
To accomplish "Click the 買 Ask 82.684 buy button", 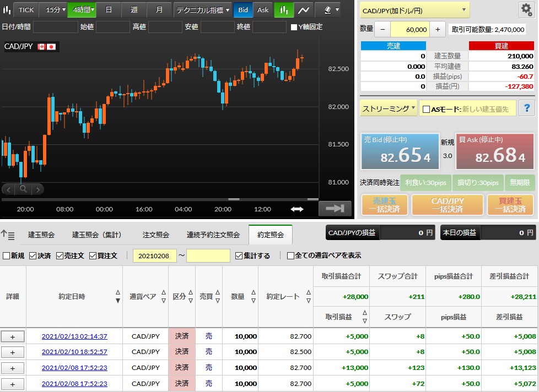I will click(495, 151).
